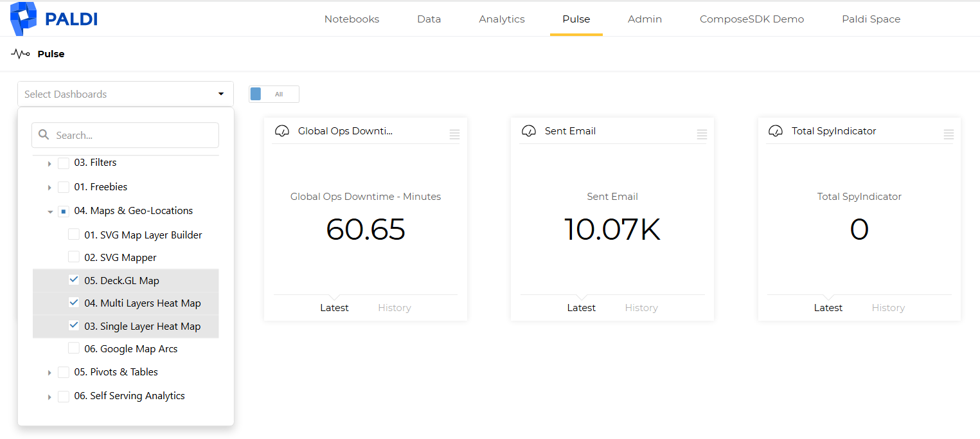Expand the 06. Self Serving Analytics folder
Viewport: 980px width, 439px height.
tap(49, 397)
